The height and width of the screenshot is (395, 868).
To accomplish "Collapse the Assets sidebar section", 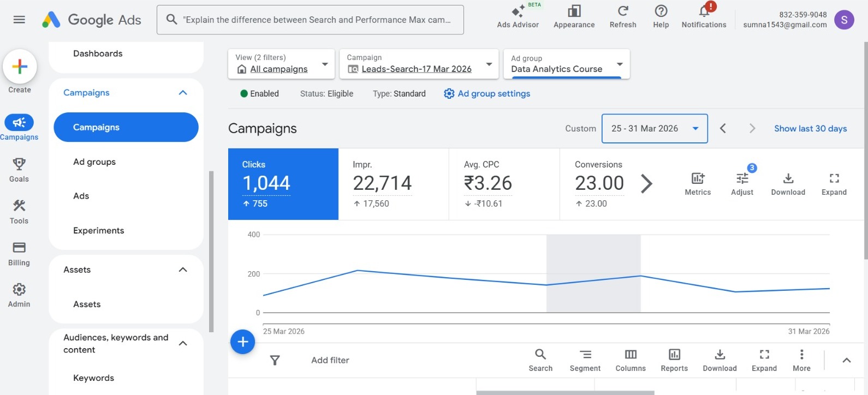I will 183,270.
